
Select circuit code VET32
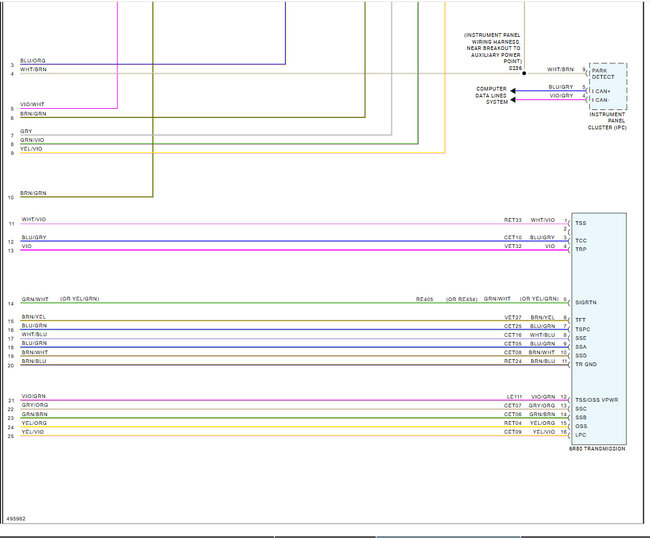513,246
